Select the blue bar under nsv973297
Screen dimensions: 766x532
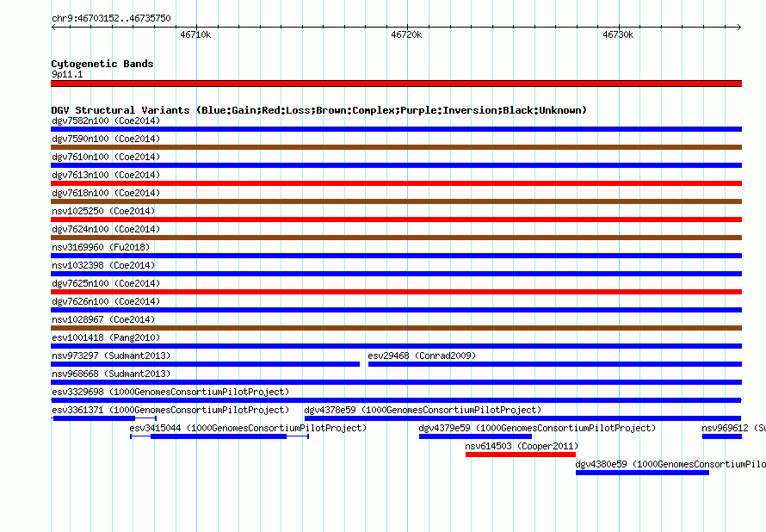[x=205, y=364]
